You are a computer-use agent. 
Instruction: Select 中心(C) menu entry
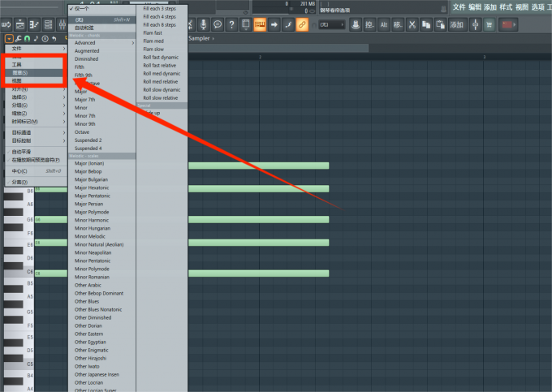[36, 171]
